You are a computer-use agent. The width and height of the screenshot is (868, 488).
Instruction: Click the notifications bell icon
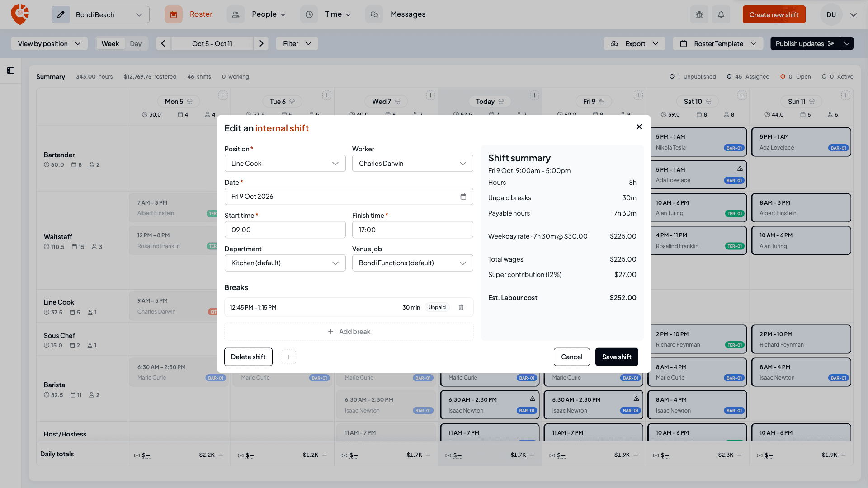pyautogui.click(x=721, y=14)
